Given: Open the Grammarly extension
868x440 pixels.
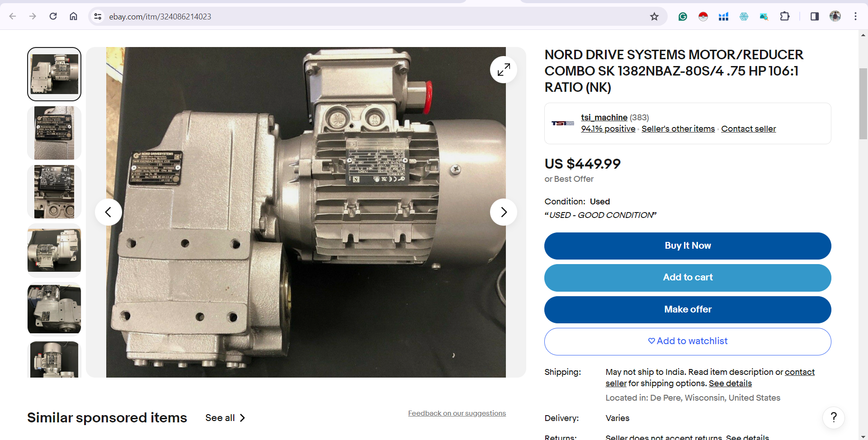Looking at the screenshot, I should coord(683,16).
